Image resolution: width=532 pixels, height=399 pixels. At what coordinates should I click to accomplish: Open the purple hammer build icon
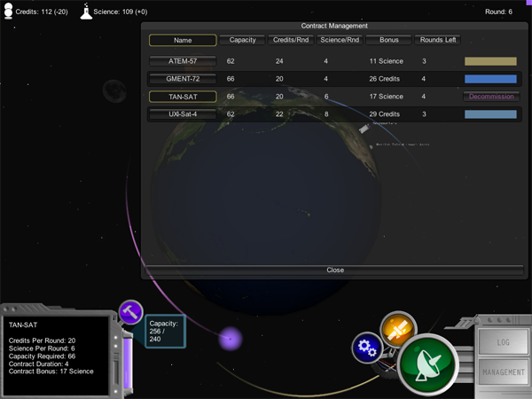pos(130,312)
